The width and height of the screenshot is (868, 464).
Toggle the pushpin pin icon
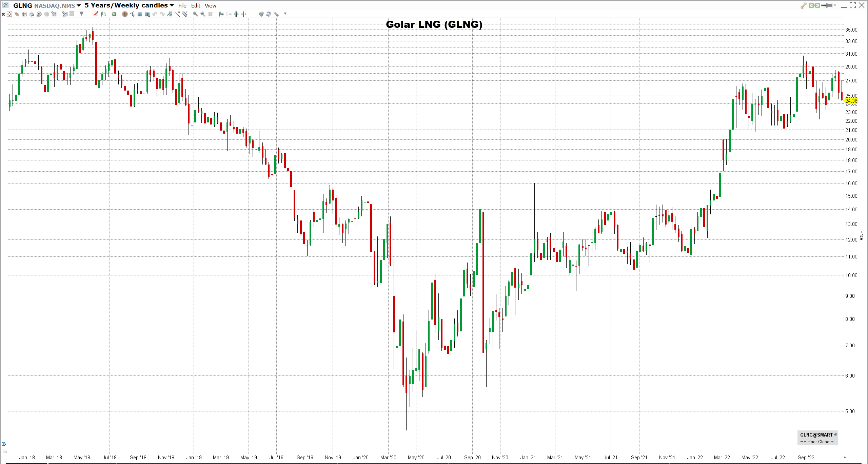point(827,5)
